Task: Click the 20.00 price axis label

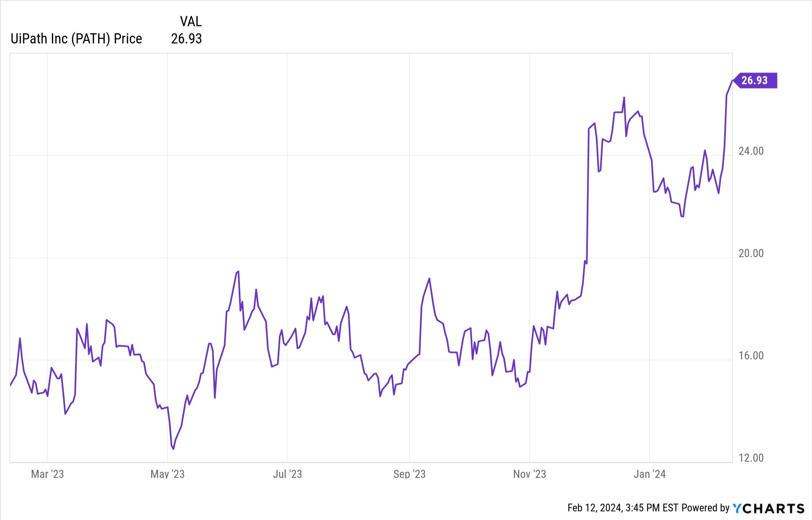Action: [x=751, y=253]
